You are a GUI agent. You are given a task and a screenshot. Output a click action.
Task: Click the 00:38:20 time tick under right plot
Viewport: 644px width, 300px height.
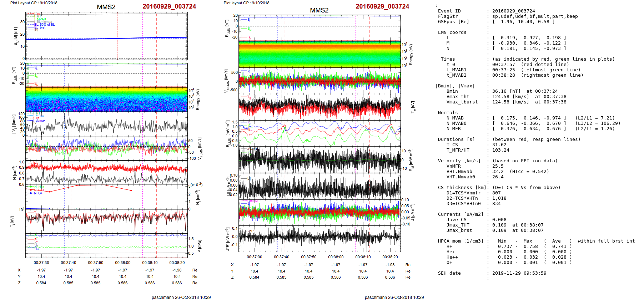click(x=390, y=257)
